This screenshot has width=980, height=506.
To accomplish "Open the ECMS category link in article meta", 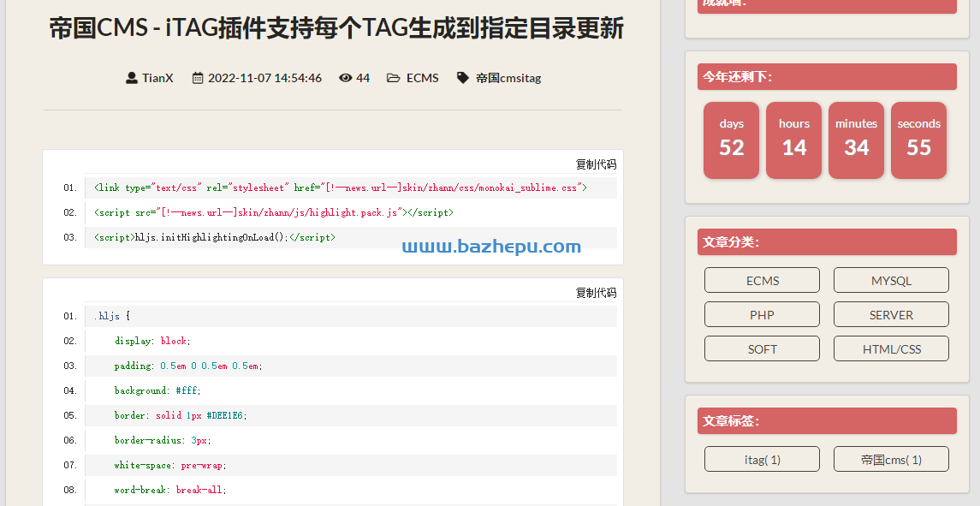I will 423,78.
